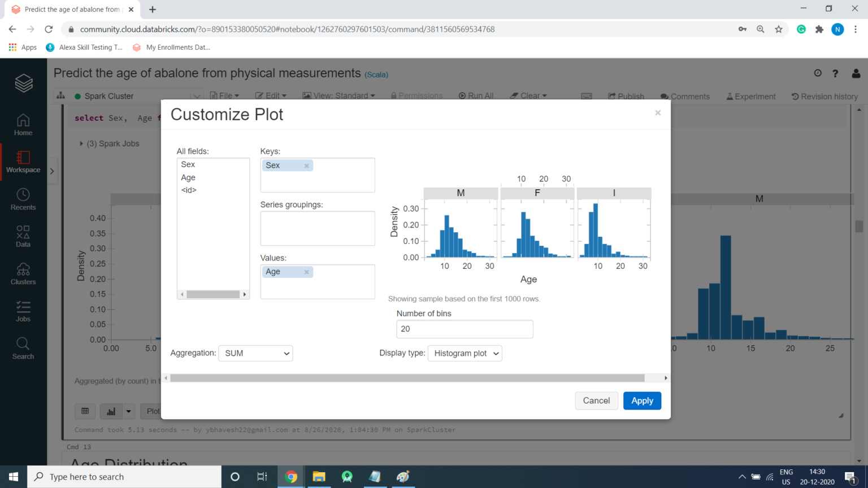The image size is (868, 488).
Task: Open the Jobs sidebar icon
Action: (23, 311)
